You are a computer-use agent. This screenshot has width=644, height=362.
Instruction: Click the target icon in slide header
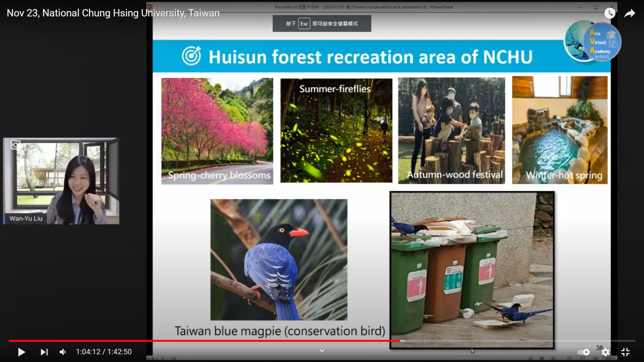click(192, 56)
